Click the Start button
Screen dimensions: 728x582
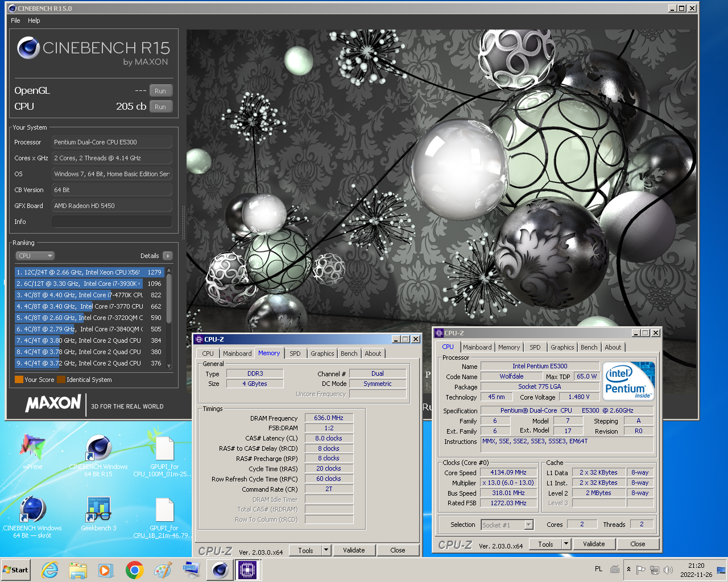point(16,570)
